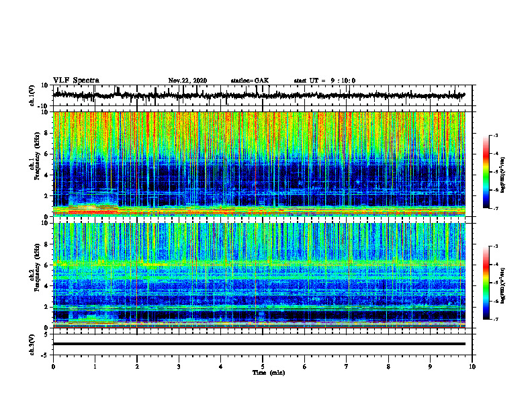Click time axis tick label "4"
Viewport: 532px width, 411px height.
click(221, 367)
